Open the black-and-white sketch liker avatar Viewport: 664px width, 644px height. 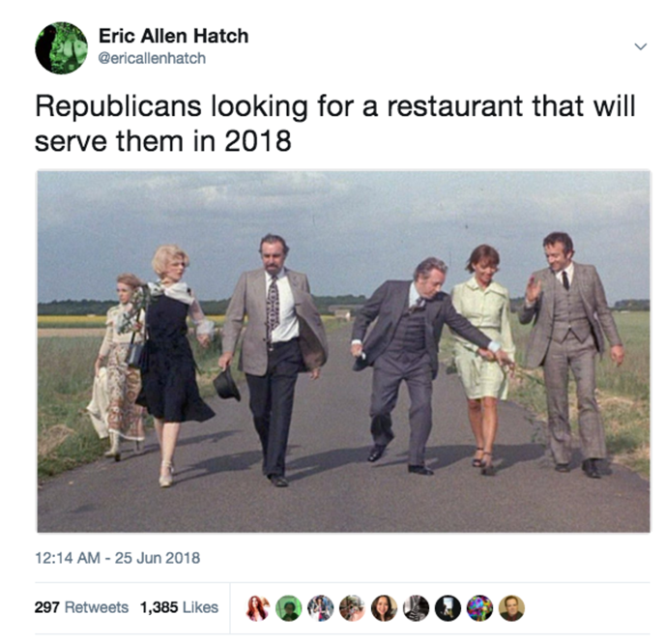click(416, 608)
